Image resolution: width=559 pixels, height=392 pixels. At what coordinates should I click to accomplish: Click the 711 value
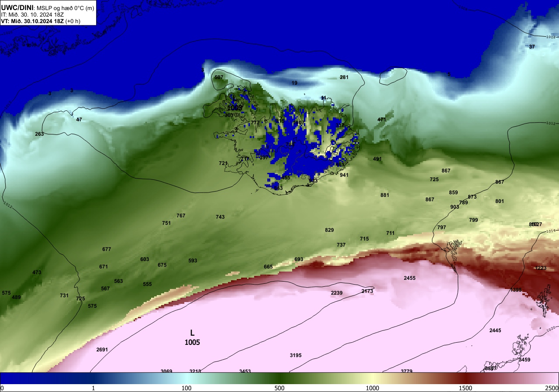pos(390,233)
